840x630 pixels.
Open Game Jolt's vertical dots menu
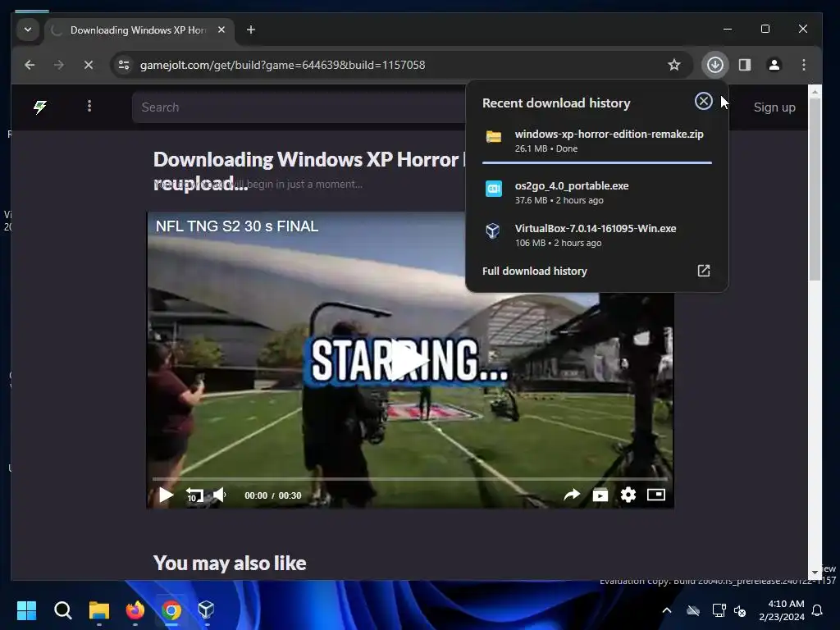click(89, 106)
